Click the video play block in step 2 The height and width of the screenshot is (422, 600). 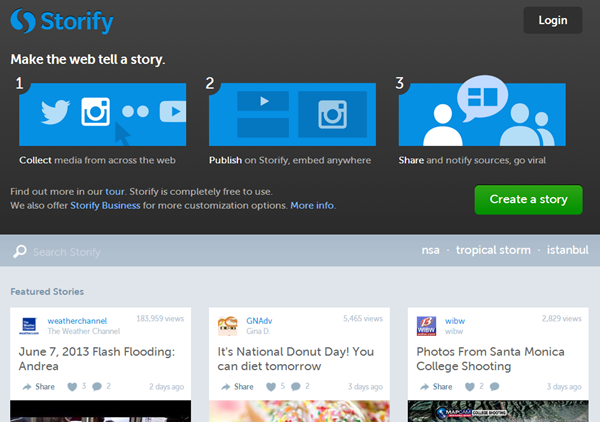263,101
